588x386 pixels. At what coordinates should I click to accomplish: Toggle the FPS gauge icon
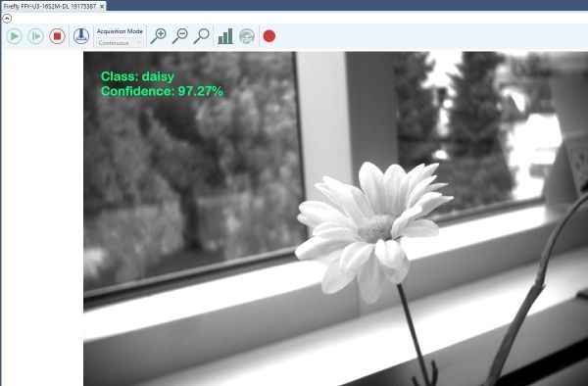click(x=247, y=36)
